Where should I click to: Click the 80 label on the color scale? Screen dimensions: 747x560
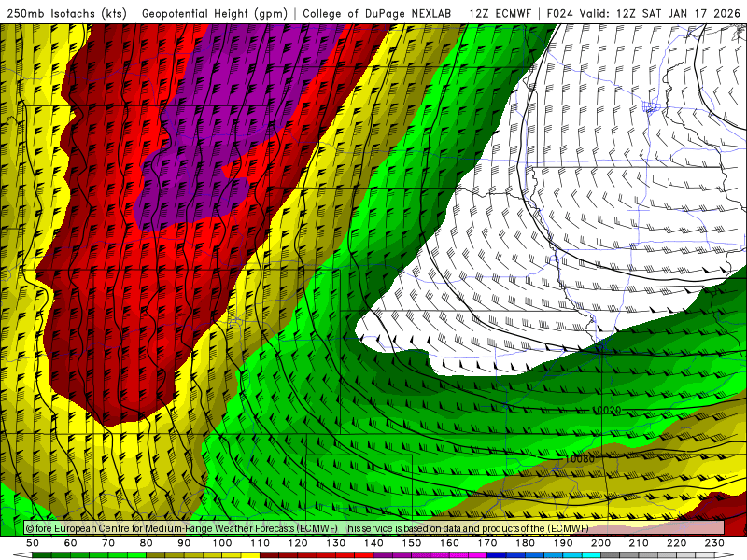point(147,543)
